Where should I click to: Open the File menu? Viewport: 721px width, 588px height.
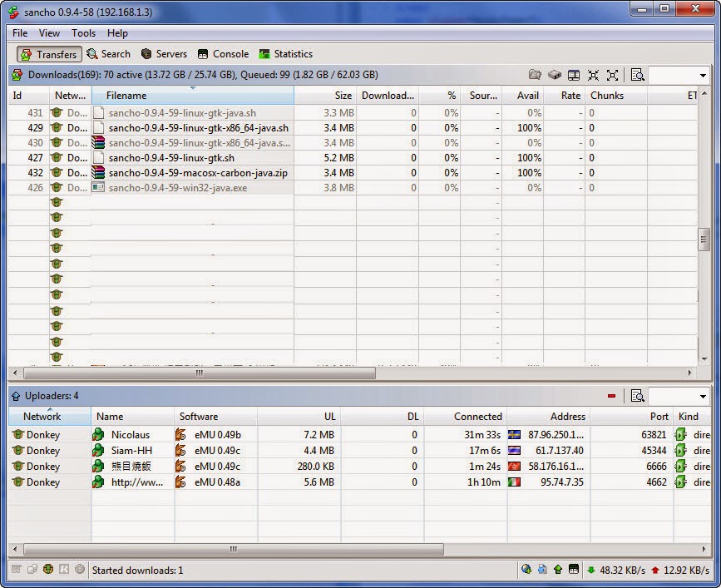[x=20, y=33]
